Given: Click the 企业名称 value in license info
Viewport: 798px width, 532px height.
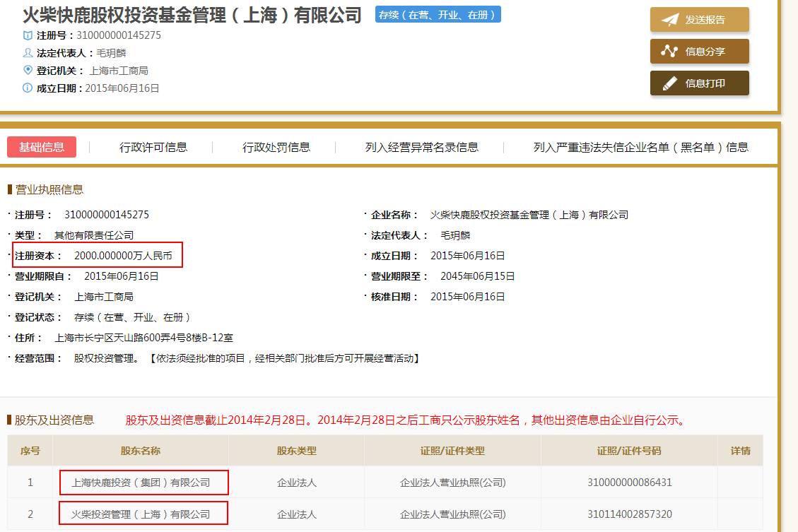Looking at the screenshot, I should coord(529,215).
